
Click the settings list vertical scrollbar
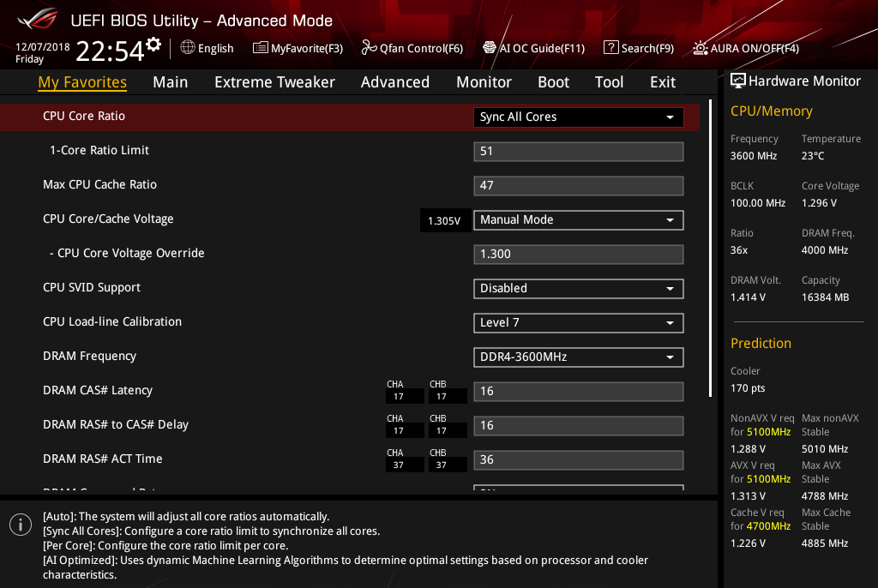710,249
